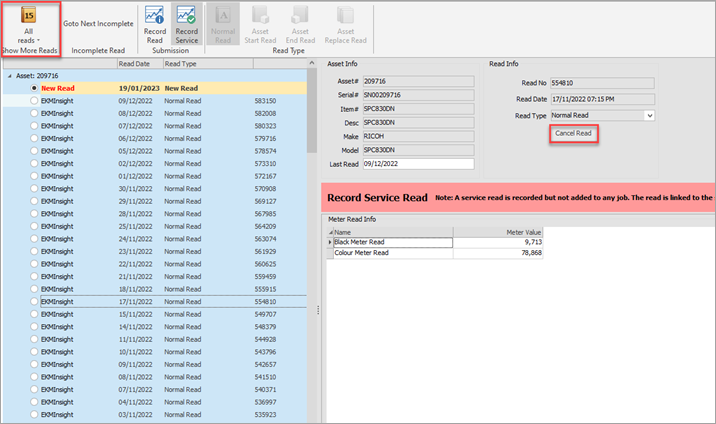The image size is (716, 424).
Task: Select radio for 09/12/2022 EKMInsight read
Action: tap(34, 101)
